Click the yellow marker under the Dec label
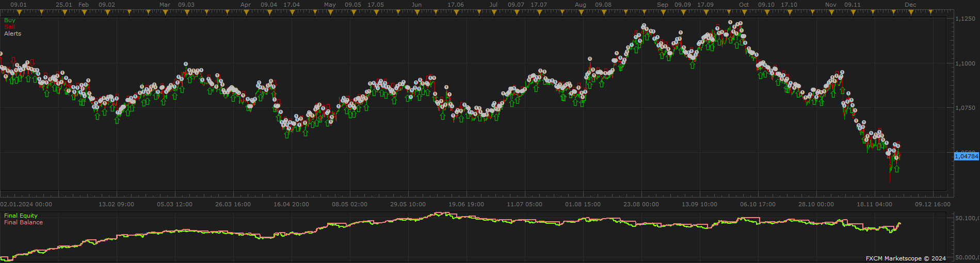The width and height of the screenshot is (980, 263). click(x=910, y=12)
